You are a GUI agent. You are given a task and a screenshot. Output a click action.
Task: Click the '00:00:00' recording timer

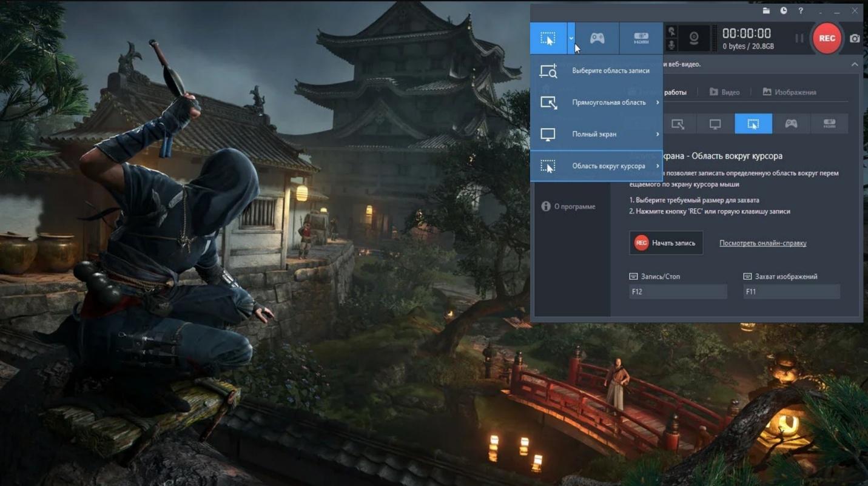click(747, 33)
